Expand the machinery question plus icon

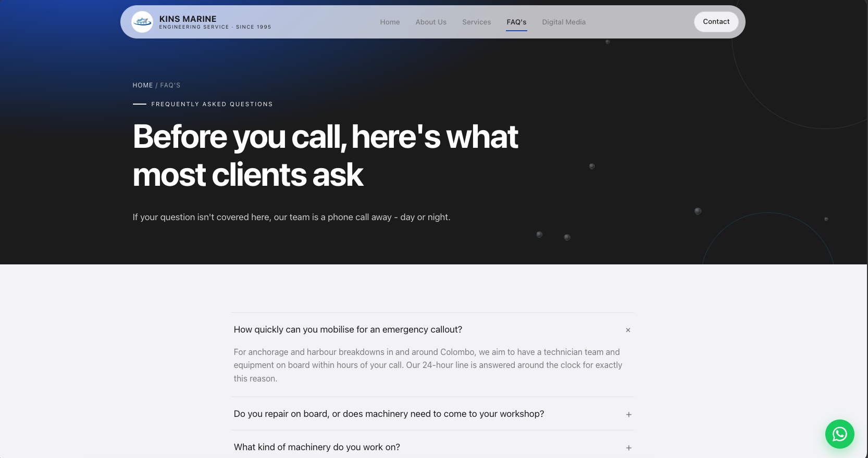[x=629, y=448]
